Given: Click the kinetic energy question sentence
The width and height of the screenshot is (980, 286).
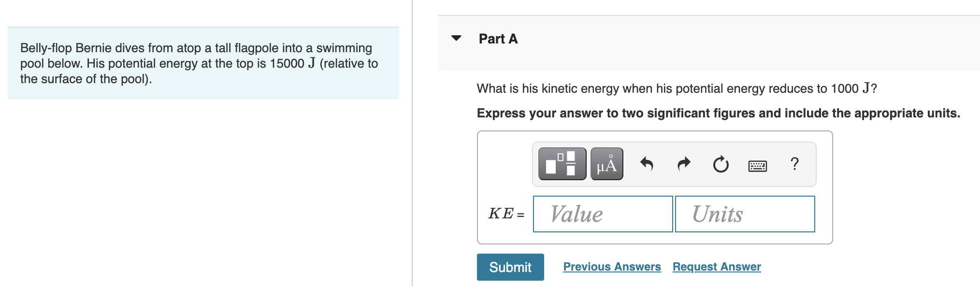Looking at the screenshot, I should (x=677, y=88).
